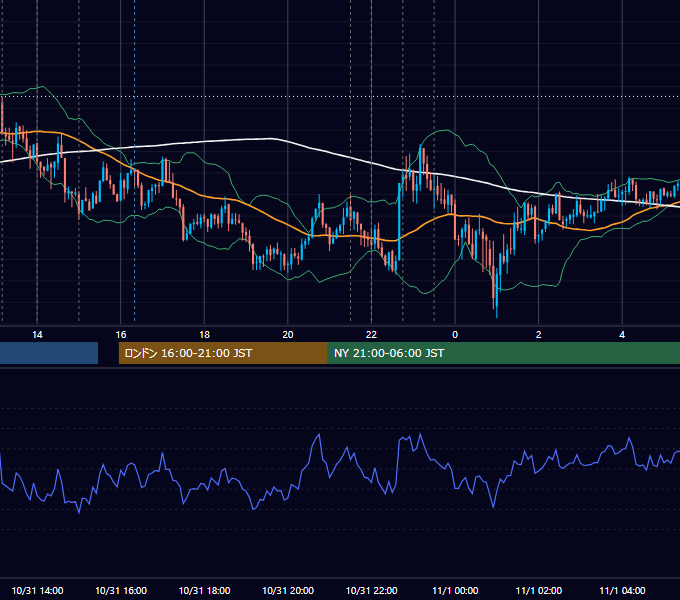This screenshot has width=680, height=600.
Task: Click the "11/1 02:00" date label
Action: point(539,590)
